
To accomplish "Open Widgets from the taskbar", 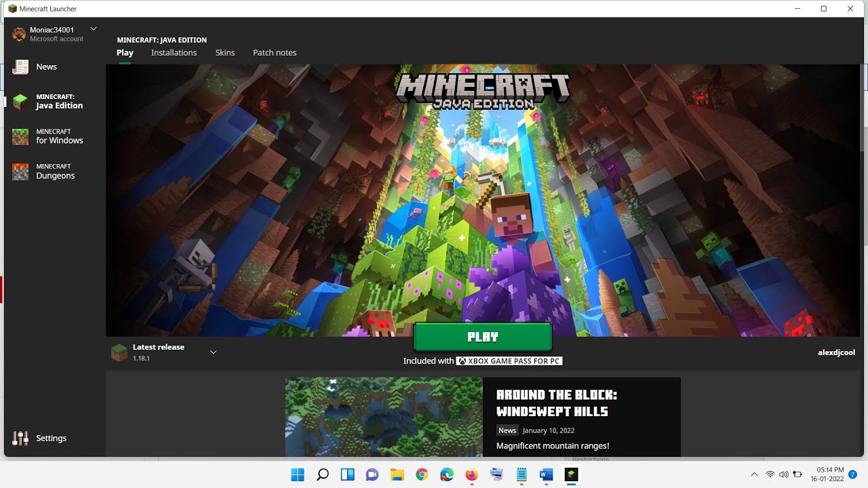I will [347, 474].
